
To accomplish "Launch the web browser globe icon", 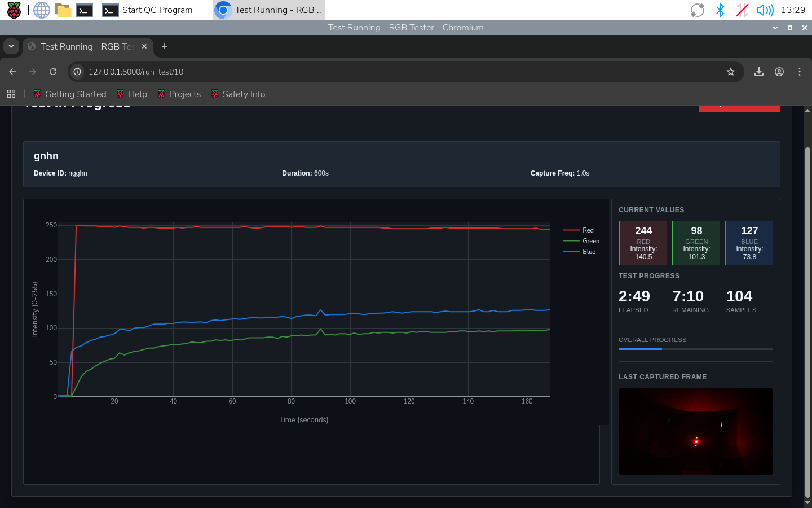I will 42,10.
